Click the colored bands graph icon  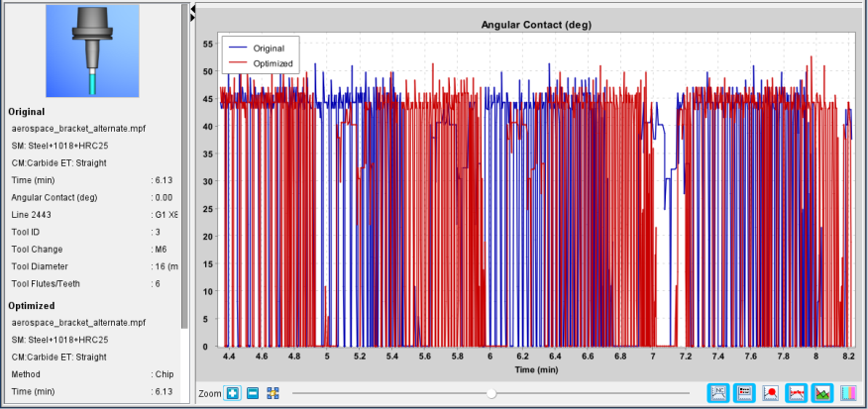pos(848,393)
